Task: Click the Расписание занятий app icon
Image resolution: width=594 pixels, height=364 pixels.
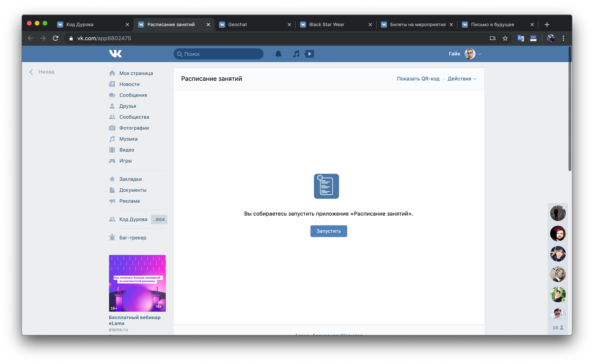Action: point(326,186)
